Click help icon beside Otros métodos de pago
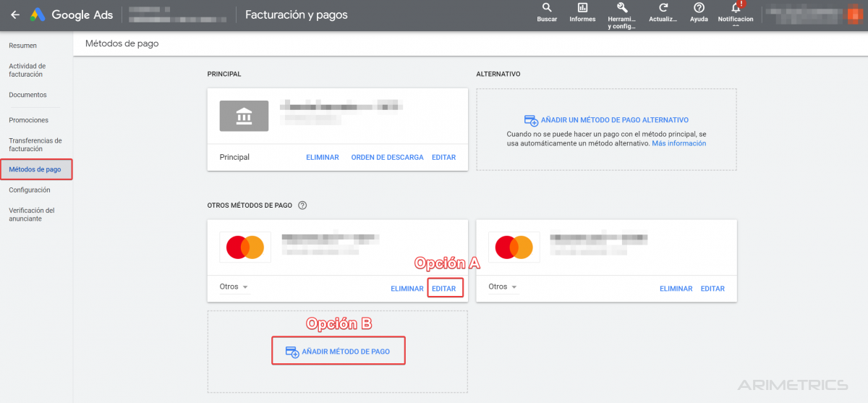868x403 pixels. 302,205
